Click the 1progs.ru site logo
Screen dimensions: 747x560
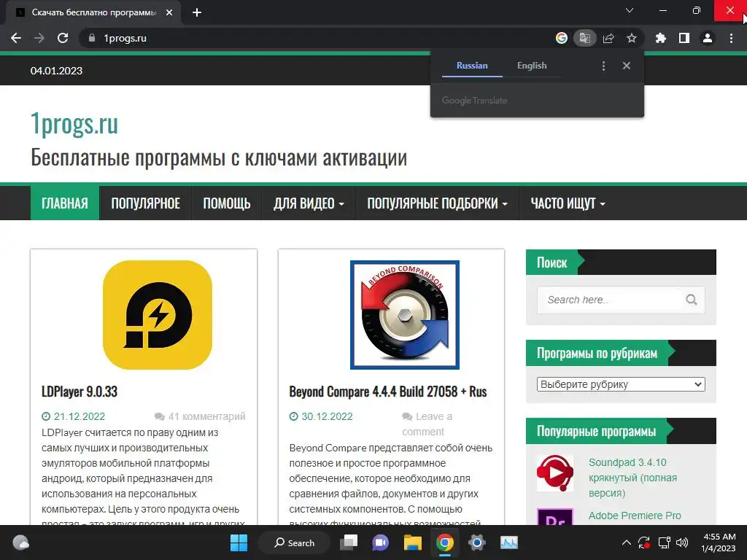(x=74, y=124)
